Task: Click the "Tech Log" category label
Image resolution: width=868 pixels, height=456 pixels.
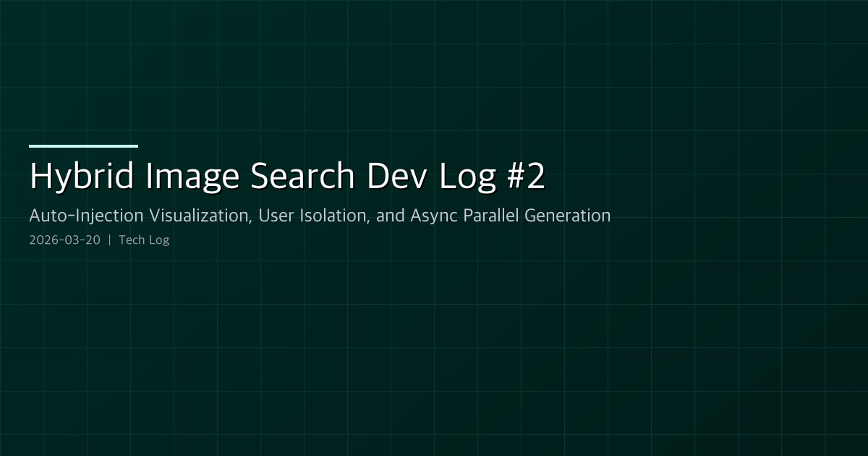Action: (x=144, y=240)
